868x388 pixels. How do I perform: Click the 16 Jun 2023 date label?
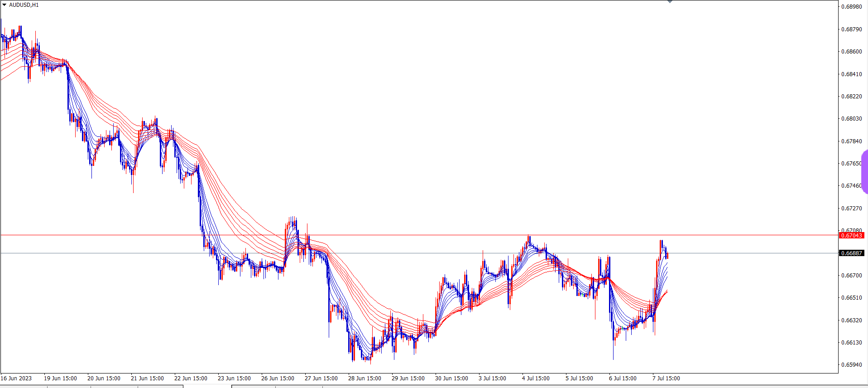click(16, 378)
